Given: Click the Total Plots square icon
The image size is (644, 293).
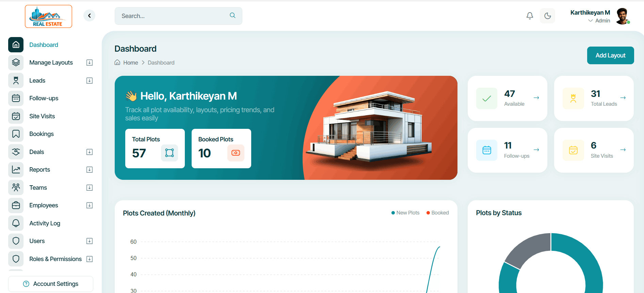Looking at the screenshot, I should (x=170, y=153).
